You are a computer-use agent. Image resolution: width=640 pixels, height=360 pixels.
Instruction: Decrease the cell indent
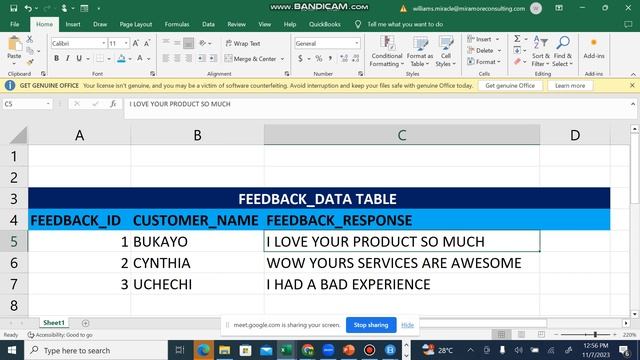pyautogui.click(x=201, y=58)
